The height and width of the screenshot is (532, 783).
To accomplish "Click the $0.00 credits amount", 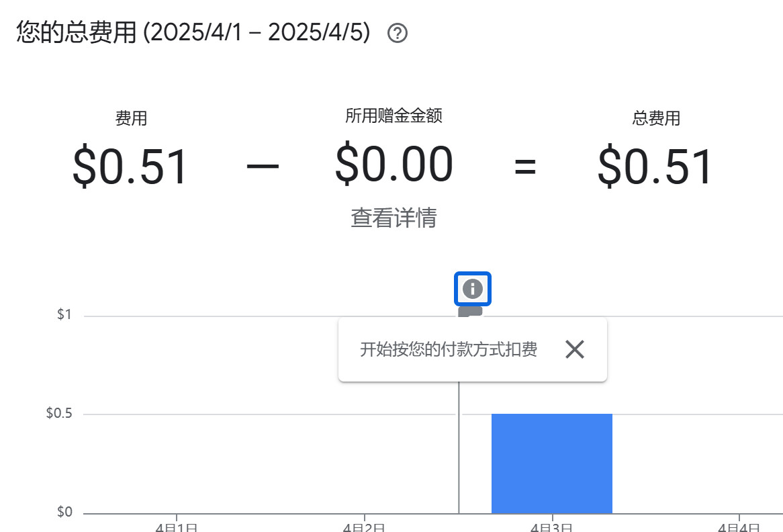I will 394,164.
